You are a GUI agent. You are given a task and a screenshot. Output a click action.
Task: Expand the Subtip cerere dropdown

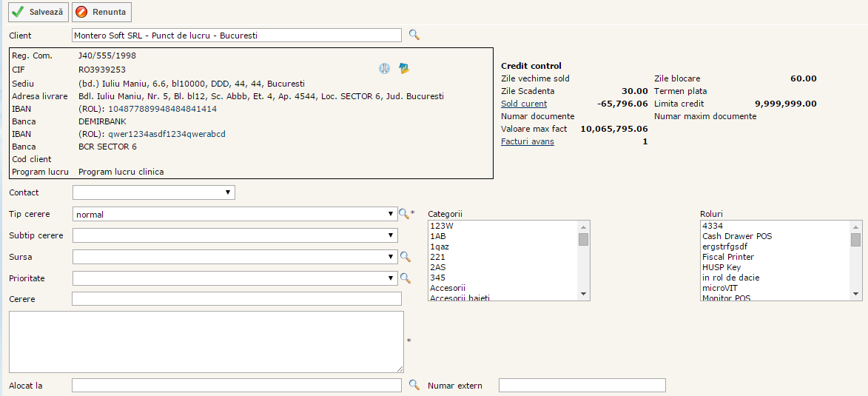tap(235, 235)
